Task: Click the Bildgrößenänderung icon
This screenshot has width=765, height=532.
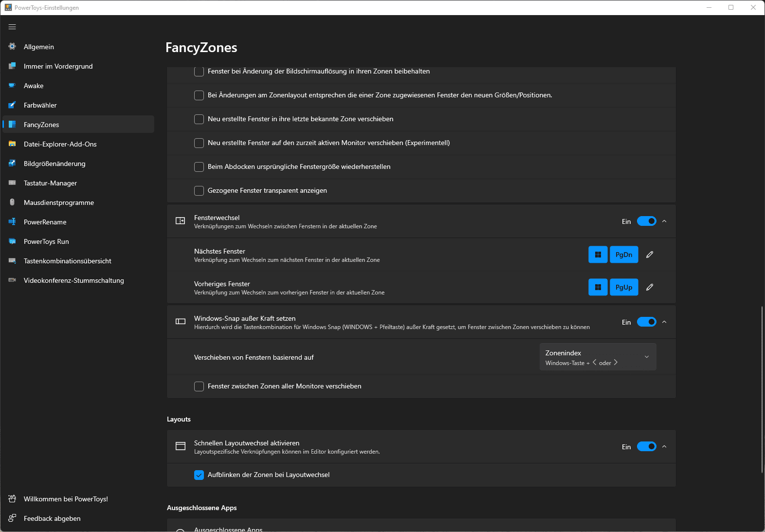Action: click(12, 163)
